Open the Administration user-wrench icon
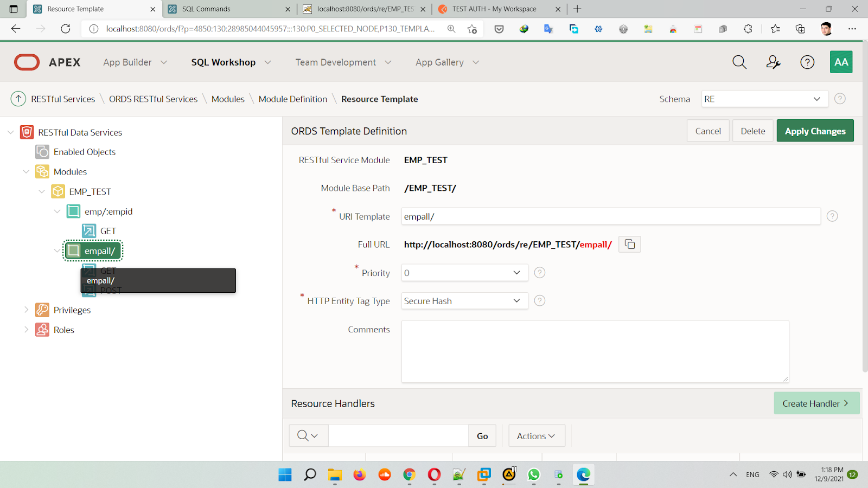Image resolution: width=868 pixels, height=488 pixels. pos(773,62)
